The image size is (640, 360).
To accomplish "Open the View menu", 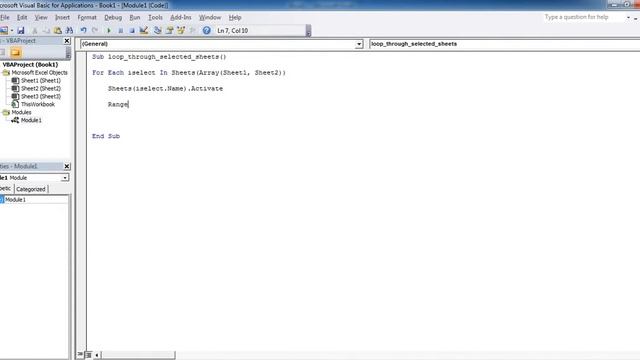I will tap(41, 18).
